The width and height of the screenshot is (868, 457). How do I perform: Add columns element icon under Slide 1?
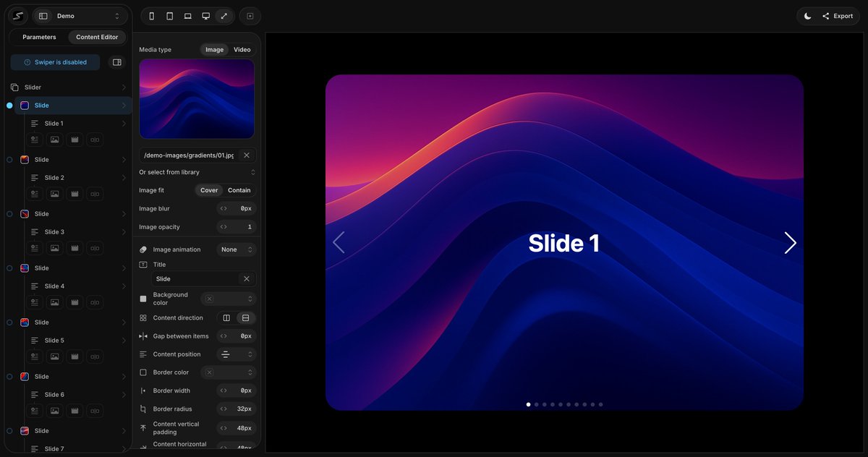(x=95, y=140)
